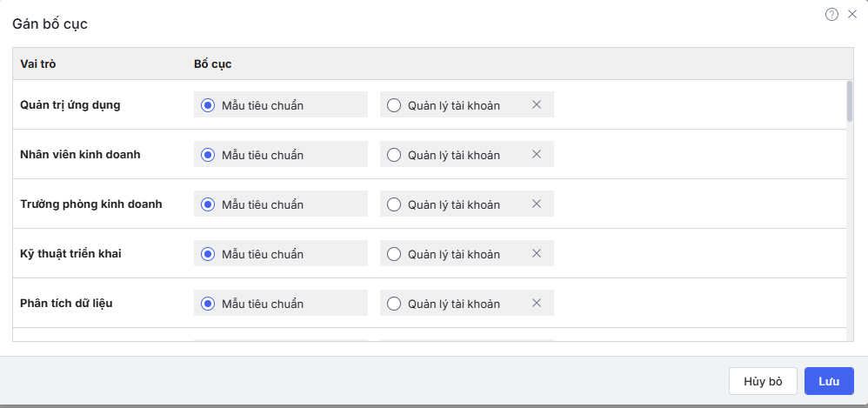Set Mẫu tiêu chuẩn for Kỹ thuật triển khai
This screenshot has width=868, height=408.
point(208,254)
